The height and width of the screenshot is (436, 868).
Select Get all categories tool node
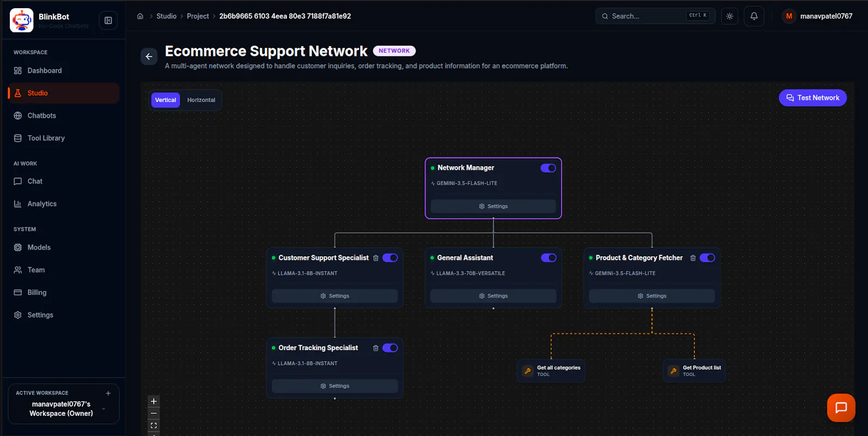(551, 371)
